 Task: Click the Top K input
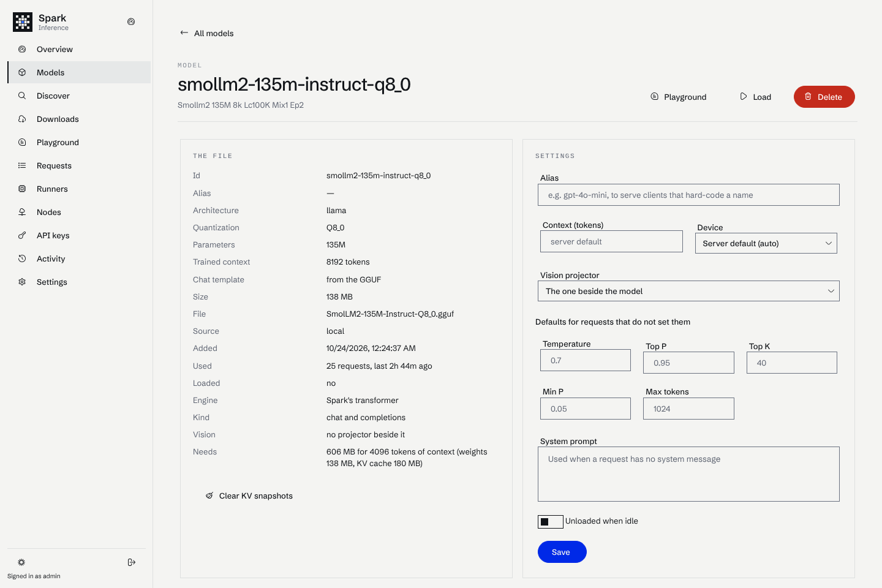pos(792,363)
